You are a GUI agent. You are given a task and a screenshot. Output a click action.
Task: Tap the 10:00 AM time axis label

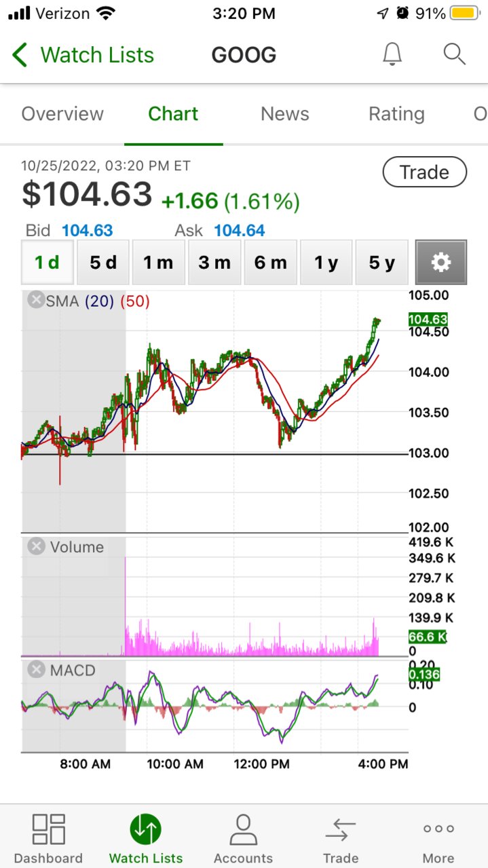[x=174, y=763]
